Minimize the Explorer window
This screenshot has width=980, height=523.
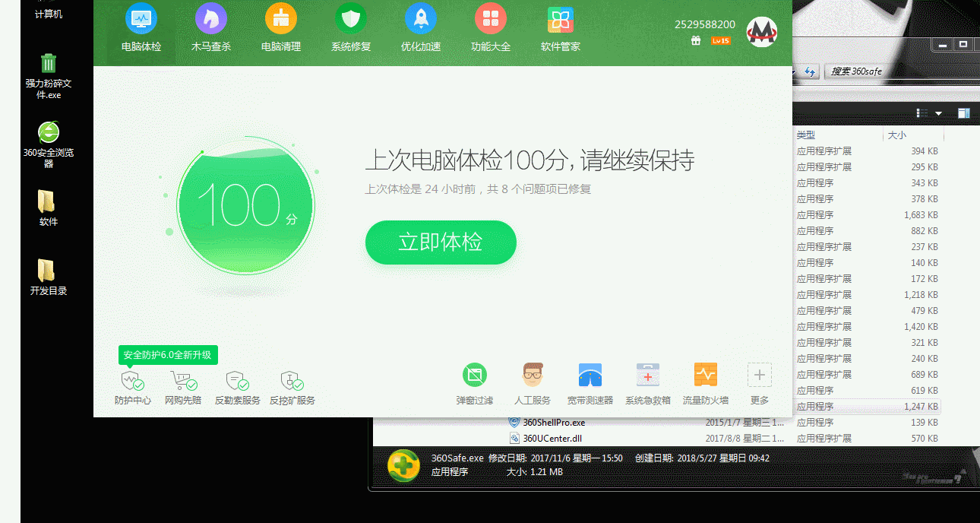[x=943, y=44]
